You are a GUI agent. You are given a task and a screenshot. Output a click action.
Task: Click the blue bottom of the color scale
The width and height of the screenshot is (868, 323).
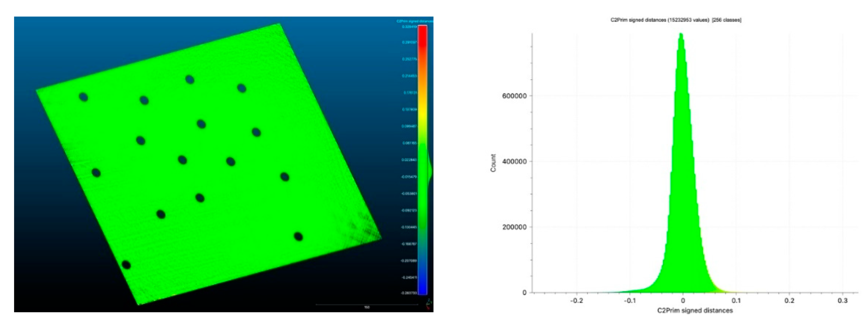[422, 286]
